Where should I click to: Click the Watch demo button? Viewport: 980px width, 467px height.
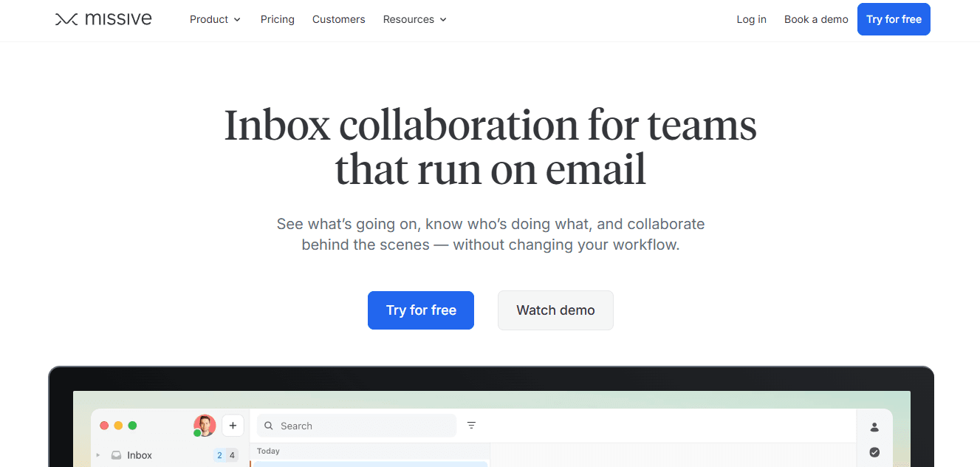555,310
